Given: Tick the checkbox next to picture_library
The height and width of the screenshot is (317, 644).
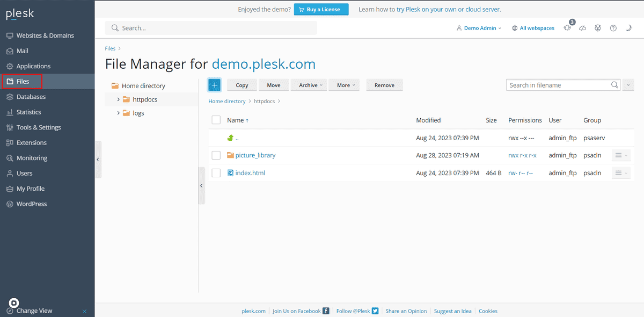Looking at the screenshot, I should [x=216, y=155].
